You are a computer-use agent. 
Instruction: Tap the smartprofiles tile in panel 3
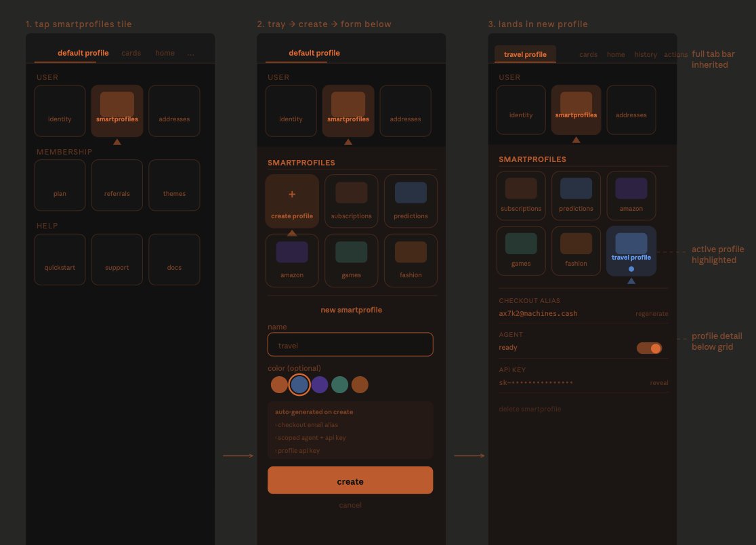(576, 110)
